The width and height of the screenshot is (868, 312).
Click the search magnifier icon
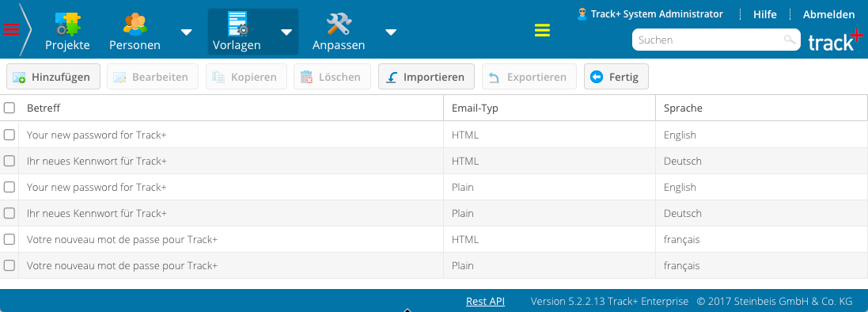pos(790,40)
